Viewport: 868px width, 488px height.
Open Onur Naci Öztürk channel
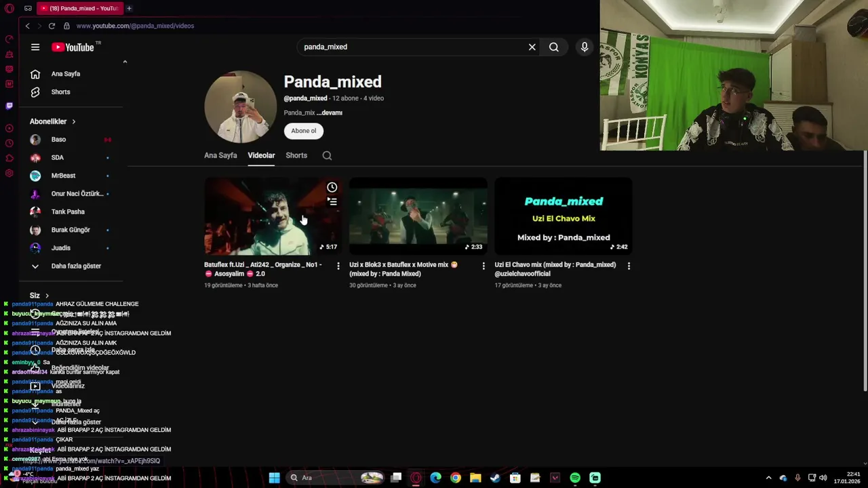[70, 194]
